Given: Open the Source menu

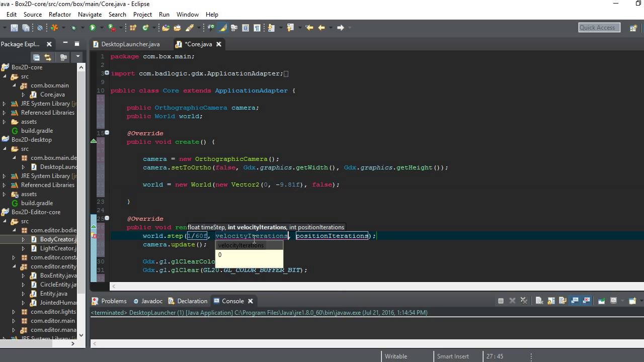Looking at the screenshot, I should (33, 15).
